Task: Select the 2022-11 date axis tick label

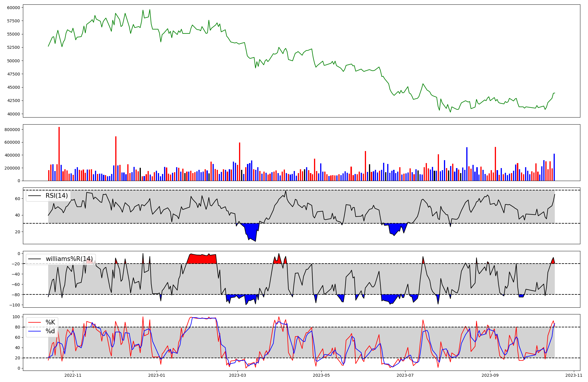Action: [x=73, y=375]
